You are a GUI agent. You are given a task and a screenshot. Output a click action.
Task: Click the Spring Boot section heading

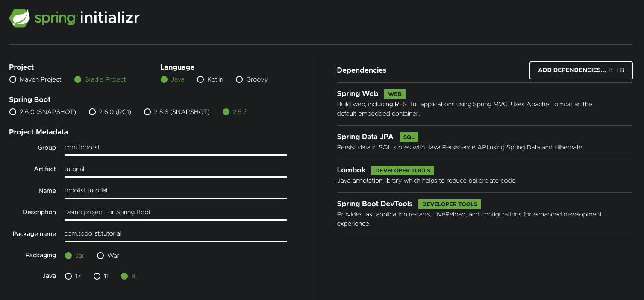(x=30, y=100)
